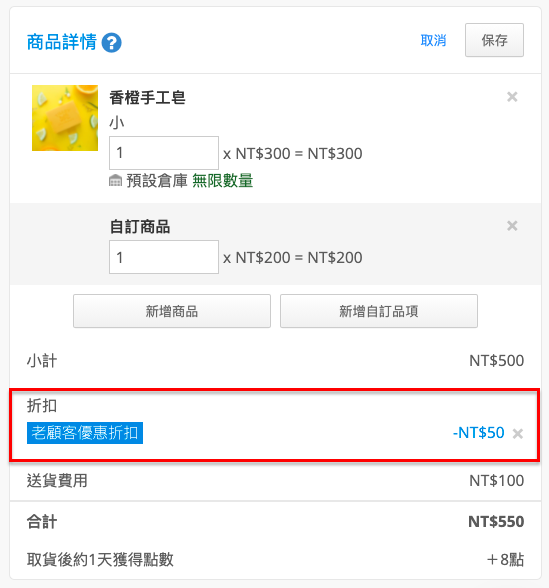Viewport: 549px width, 588px height.
Task: Delete the 老顧客優惠折扣 discount via X
Action: coord(518,434)
